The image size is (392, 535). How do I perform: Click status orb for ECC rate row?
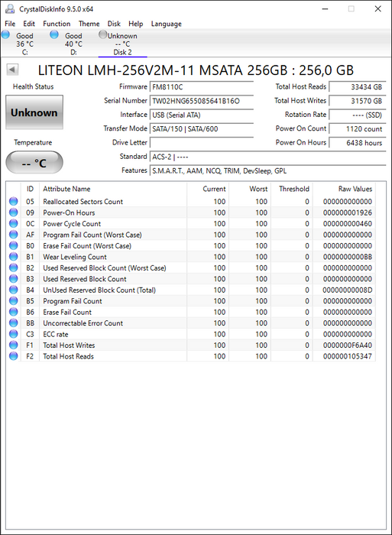(13, 334)
